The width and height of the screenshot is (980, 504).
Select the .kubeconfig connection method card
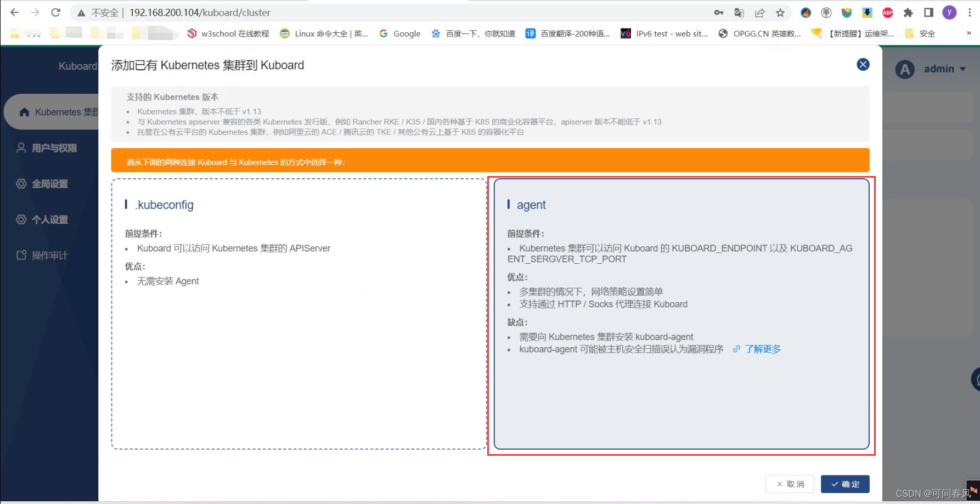(x=298, y=314)
